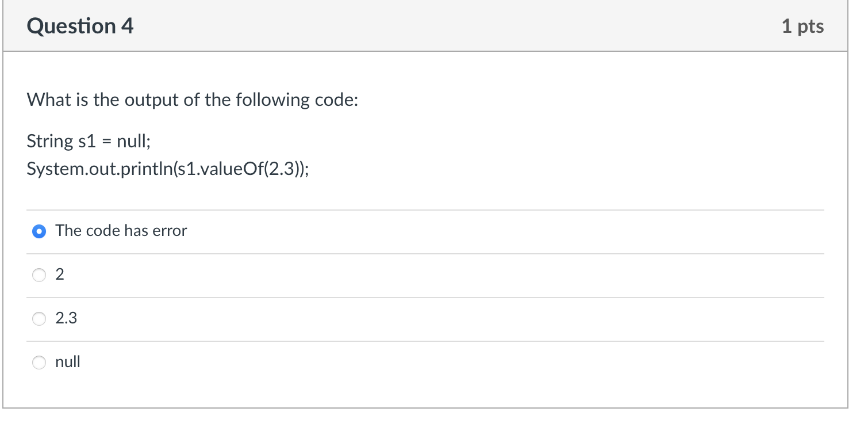Click the "The code has error" answer label
The height and width of the screenshot is (427, 868).
click(121, 231)
